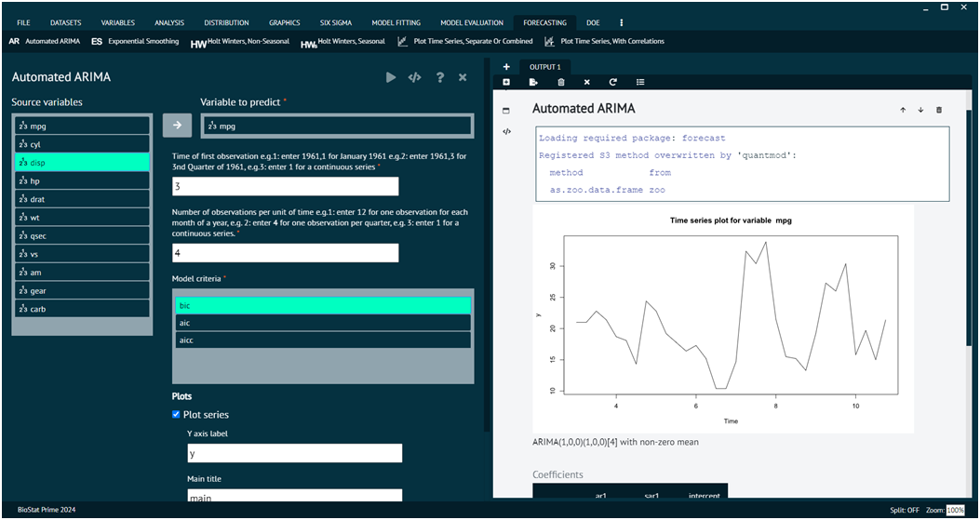Screen dimensions: 980x520
Task: Open help for the Automated ARIMA dialog
Action: [440, 77]
